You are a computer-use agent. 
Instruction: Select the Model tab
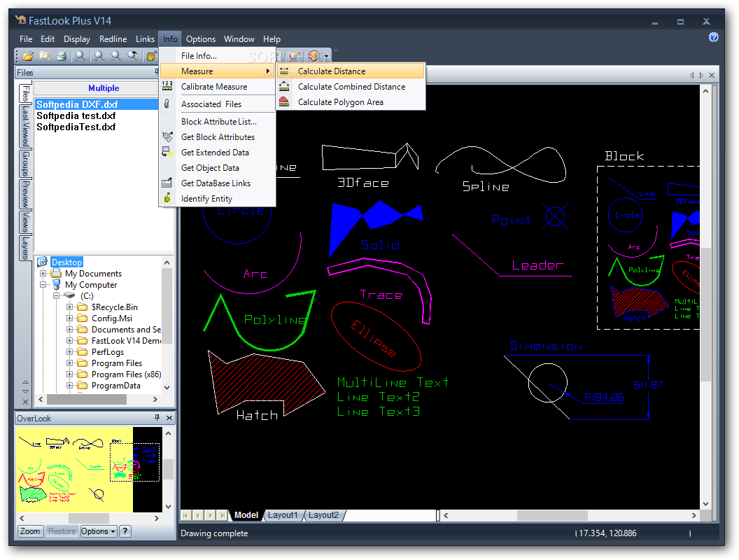tap(246, 515)
